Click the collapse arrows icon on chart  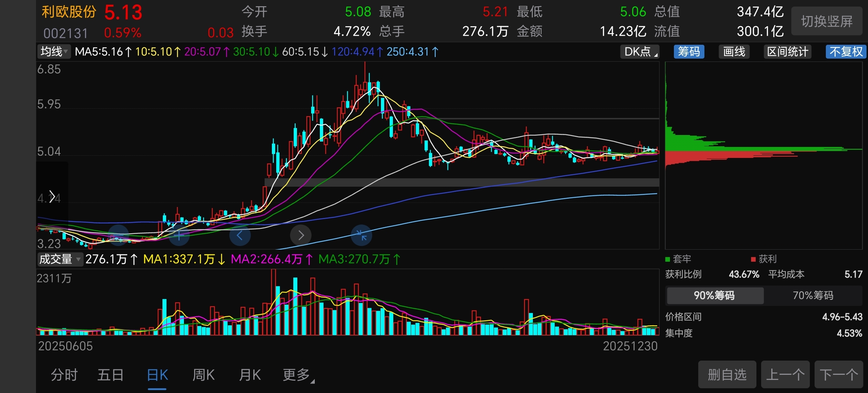tap(361, 235)
